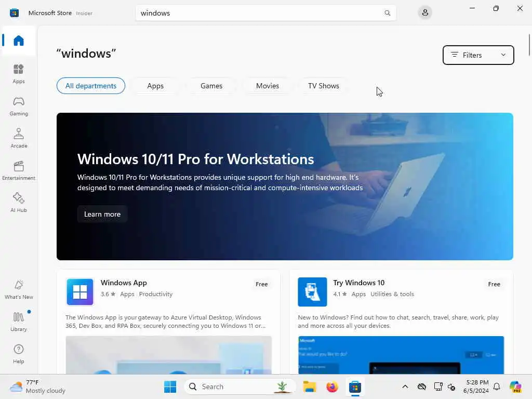Open the Arcade section
Image resolution: width=532 pixels, height=399 pixels.
19,138
